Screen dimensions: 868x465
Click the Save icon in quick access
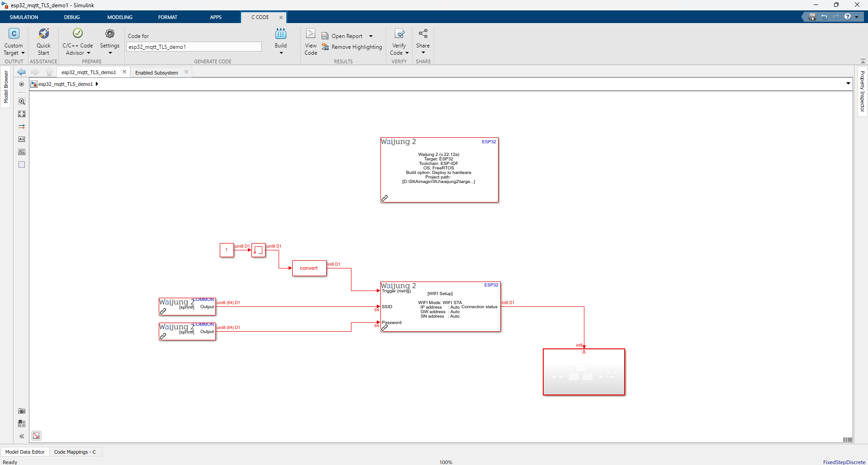[x=812, y=17]
